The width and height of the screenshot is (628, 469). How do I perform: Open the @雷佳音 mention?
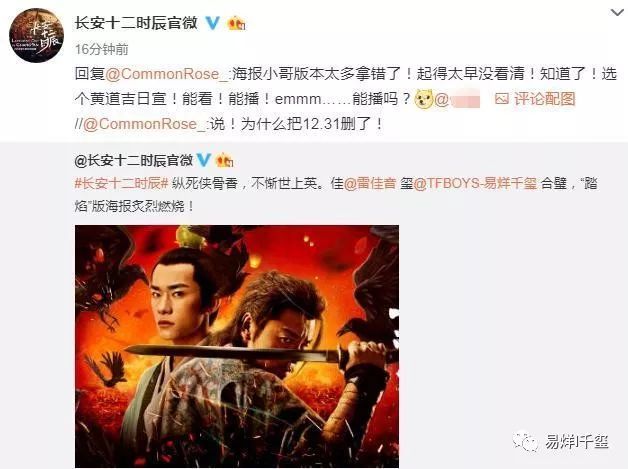370,183
